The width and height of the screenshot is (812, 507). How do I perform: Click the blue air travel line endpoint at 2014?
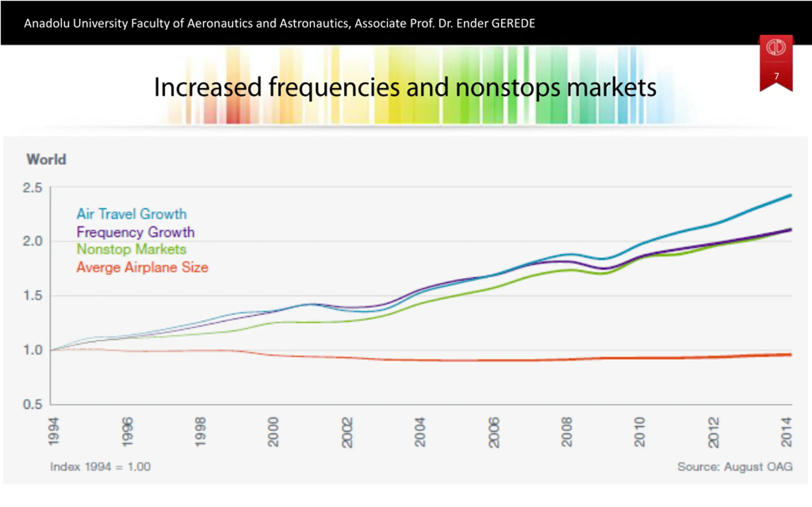pos(790,196)
